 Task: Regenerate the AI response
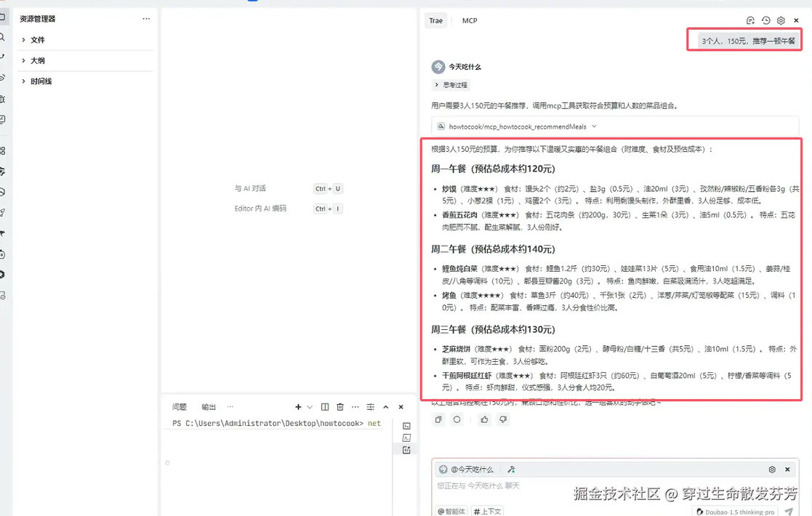pos(457,419)
